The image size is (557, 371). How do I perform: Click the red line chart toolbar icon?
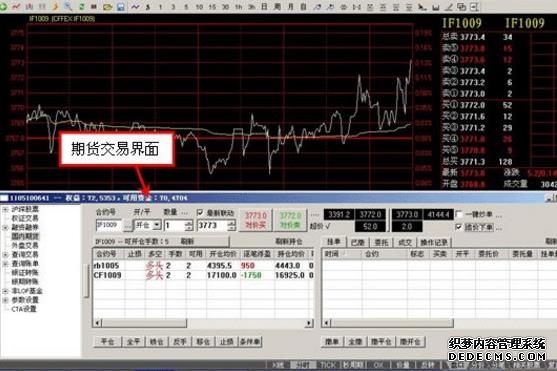pyautogui.click(x=16, y=6)
